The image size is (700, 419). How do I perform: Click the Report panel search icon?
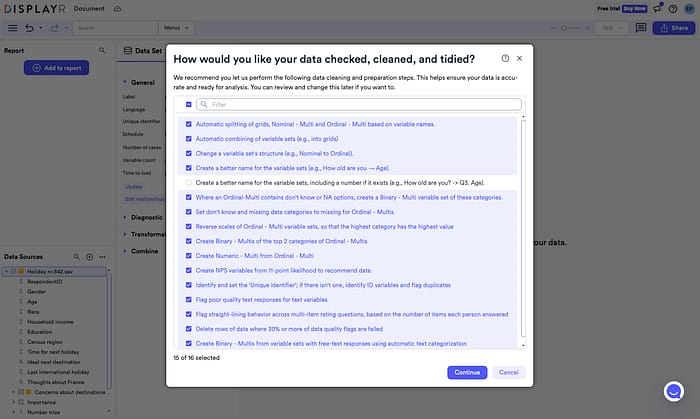pos(102,50)
